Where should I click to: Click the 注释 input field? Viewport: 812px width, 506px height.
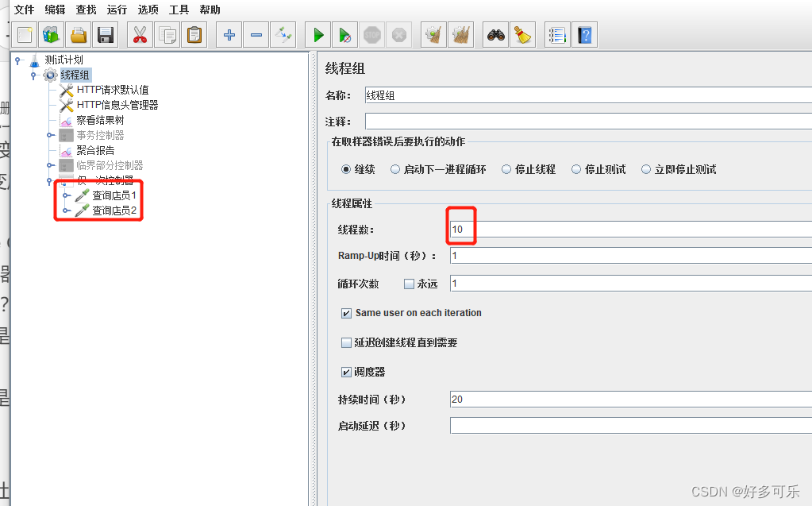[x=588, y=122]
